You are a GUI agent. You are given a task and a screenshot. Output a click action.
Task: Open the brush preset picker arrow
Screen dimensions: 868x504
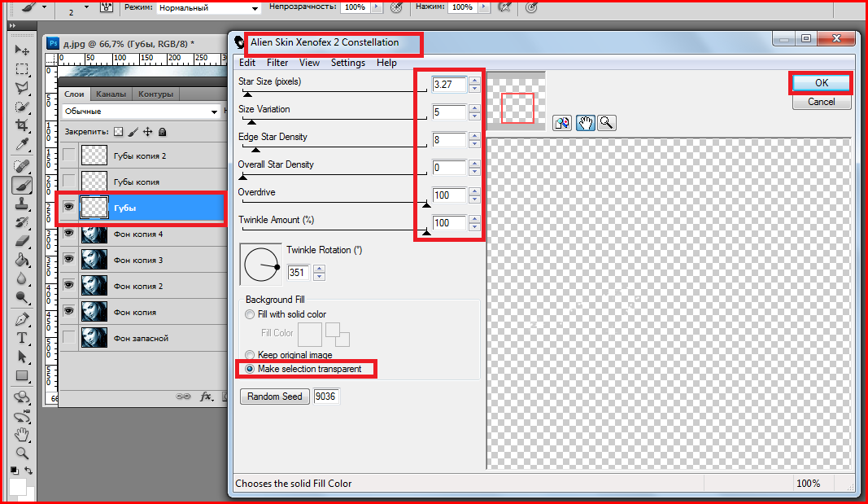(x=87, y=7)
